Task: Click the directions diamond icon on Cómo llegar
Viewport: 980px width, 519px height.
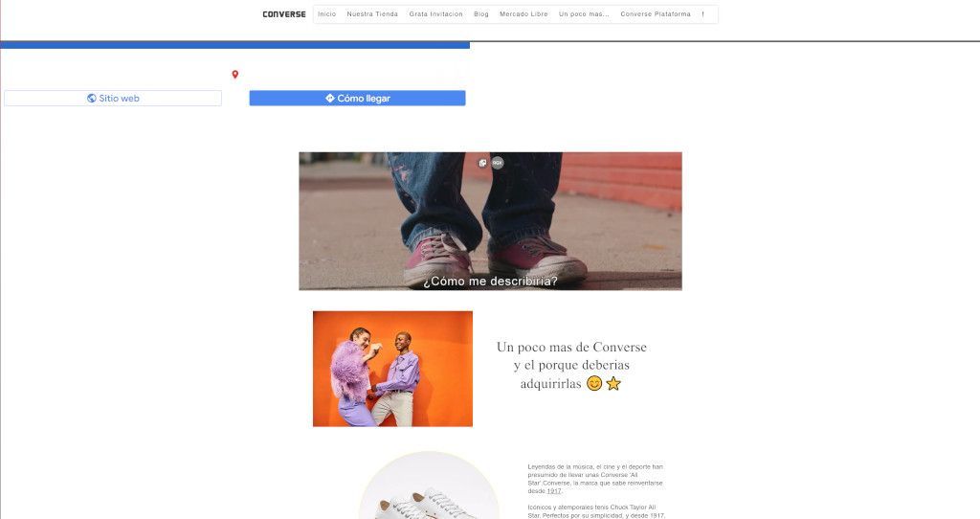Action: coord(330,99)
